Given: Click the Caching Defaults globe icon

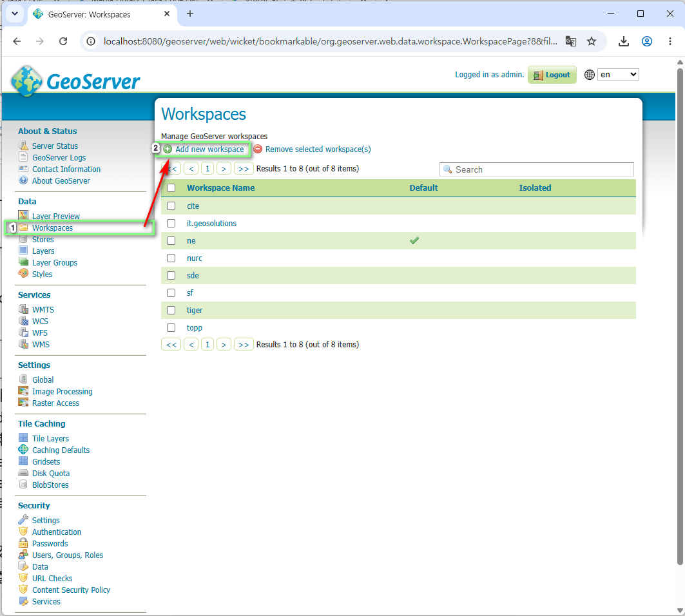Looking at the screenshot, I should tap(23, 449).
